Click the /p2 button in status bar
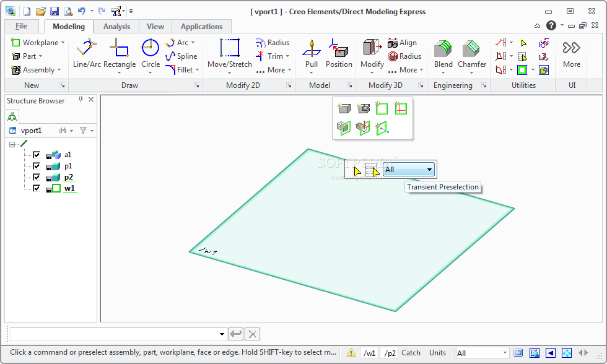The height and width of the screenshot is (364, 607). click(390, 353)
